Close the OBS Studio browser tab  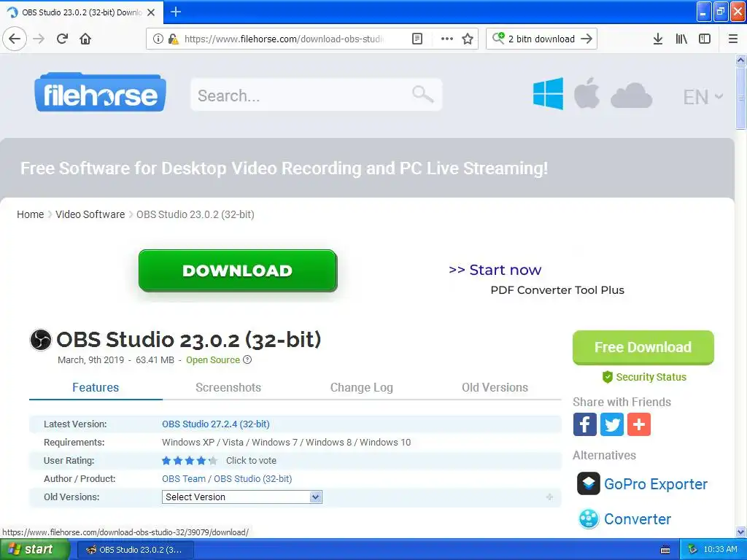[x=151, y=12]
